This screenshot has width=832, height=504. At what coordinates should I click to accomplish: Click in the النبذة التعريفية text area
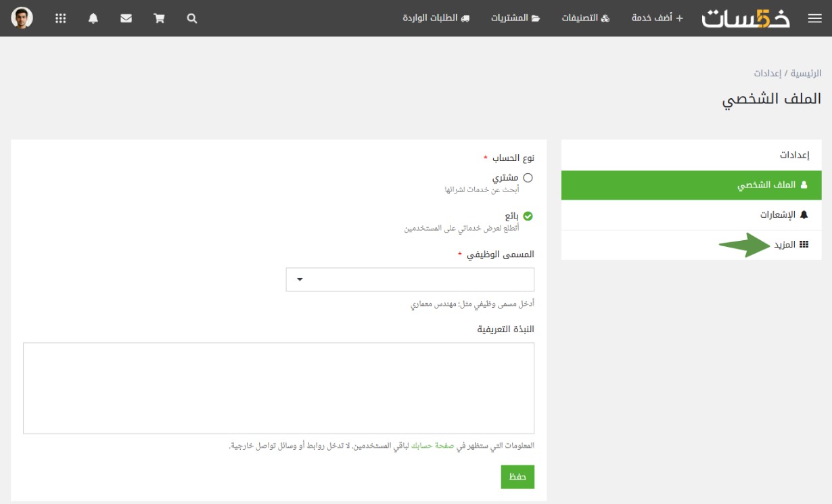pyautogui.click(x=279, y=388)
